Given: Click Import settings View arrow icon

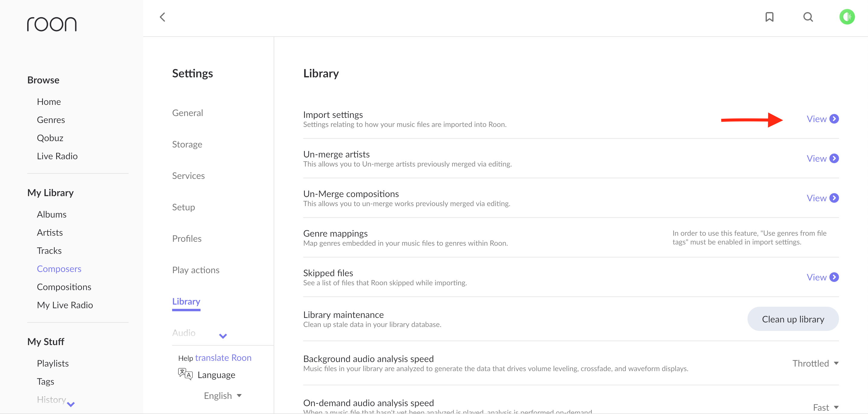Looking at the screenshot, I should click(x=834, y=119).
